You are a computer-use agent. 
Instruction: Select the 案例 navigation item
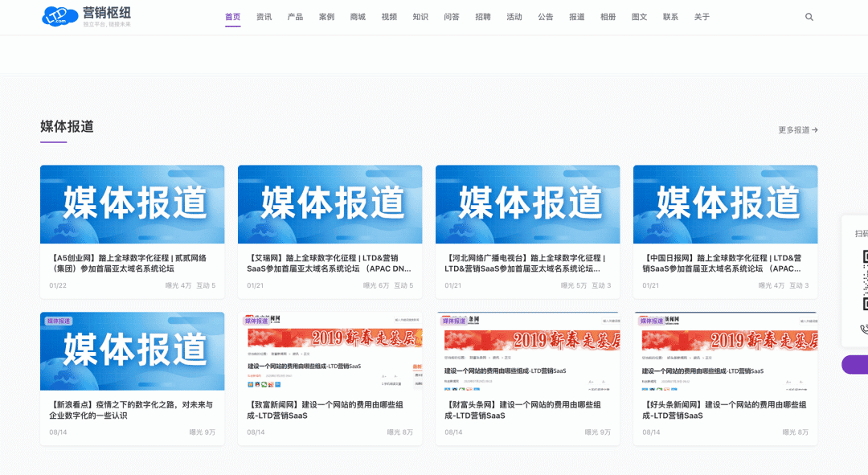click(x=326, y=17)
